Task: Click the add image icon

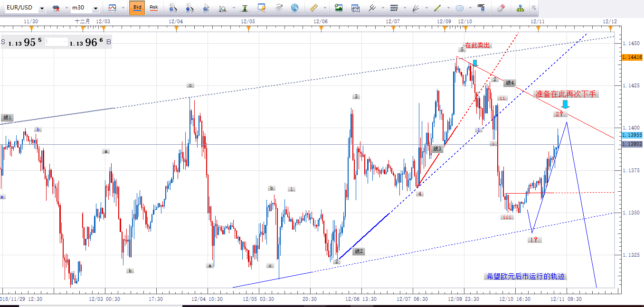Action: tap(339, 8)
